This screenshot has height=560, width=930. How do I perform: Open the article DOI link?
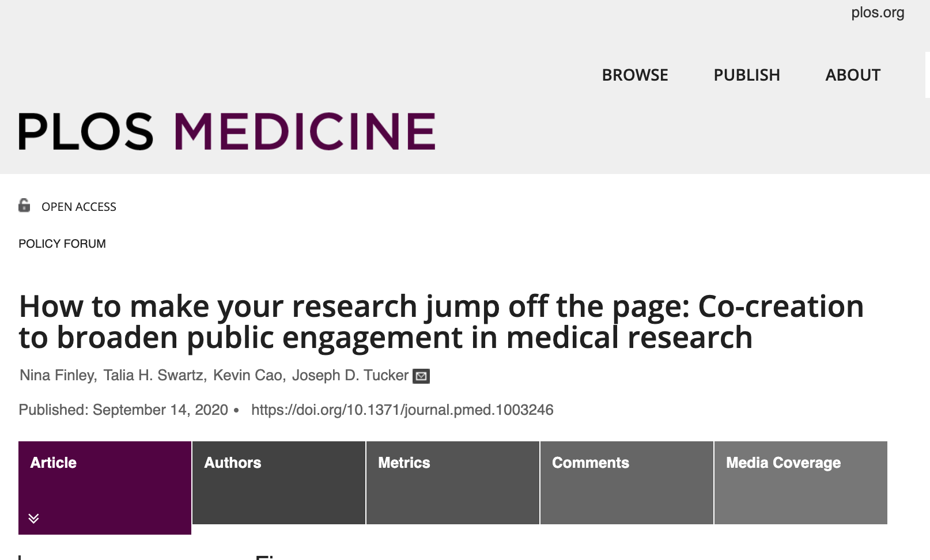pyautogui.click(x=402, y=410)
